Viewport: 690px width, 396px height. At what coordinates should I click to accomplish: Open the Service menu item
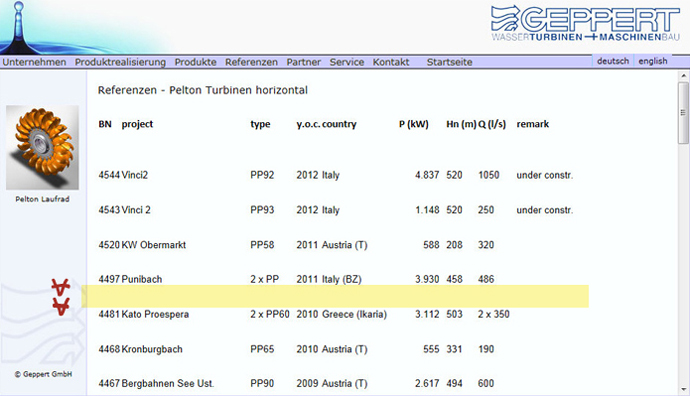coord(347,62)
